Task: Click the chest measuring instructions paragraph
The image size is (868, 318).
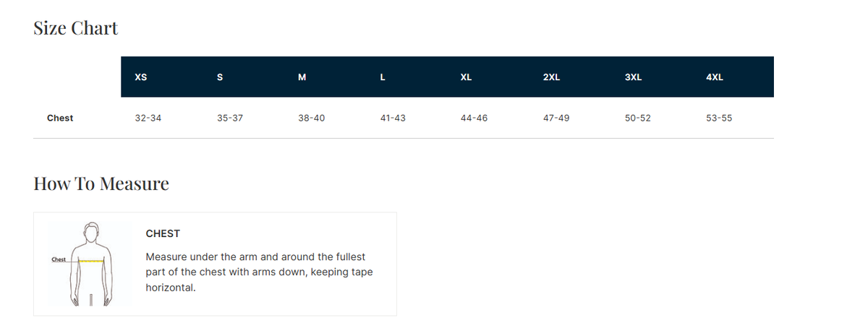Action: tap(259, 272)
